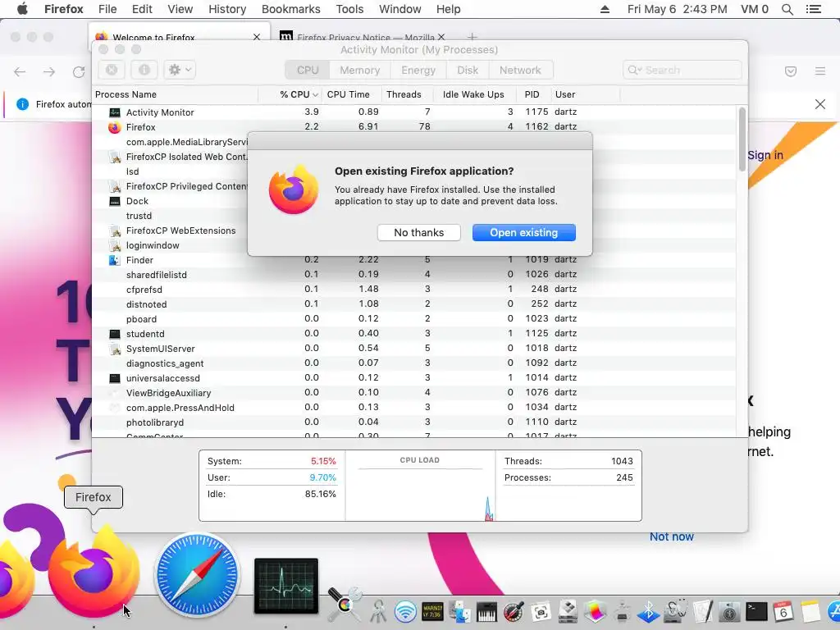Reload the Firefox page

79,72
